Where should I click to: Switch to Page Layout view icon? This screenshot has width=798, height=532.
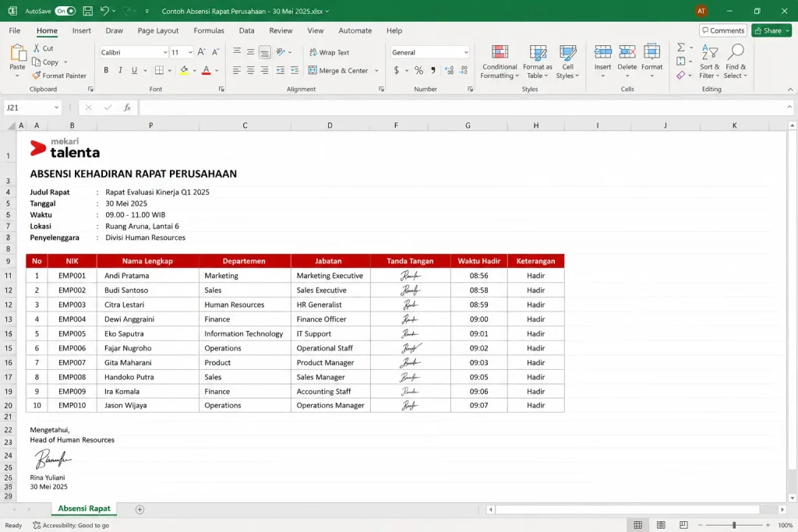661,525
